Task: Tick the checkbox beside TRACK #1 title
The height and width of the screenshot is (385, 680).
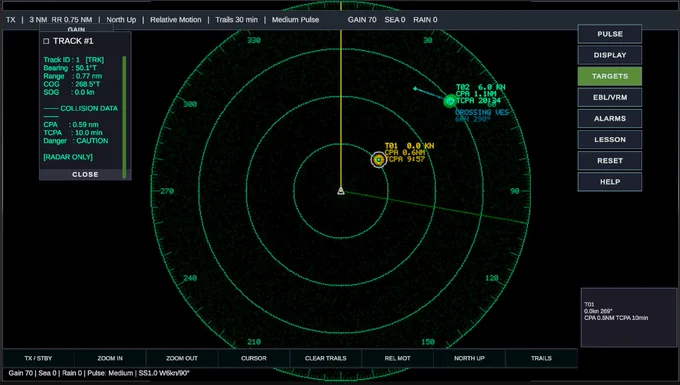Action: click(x=46, y=41)
